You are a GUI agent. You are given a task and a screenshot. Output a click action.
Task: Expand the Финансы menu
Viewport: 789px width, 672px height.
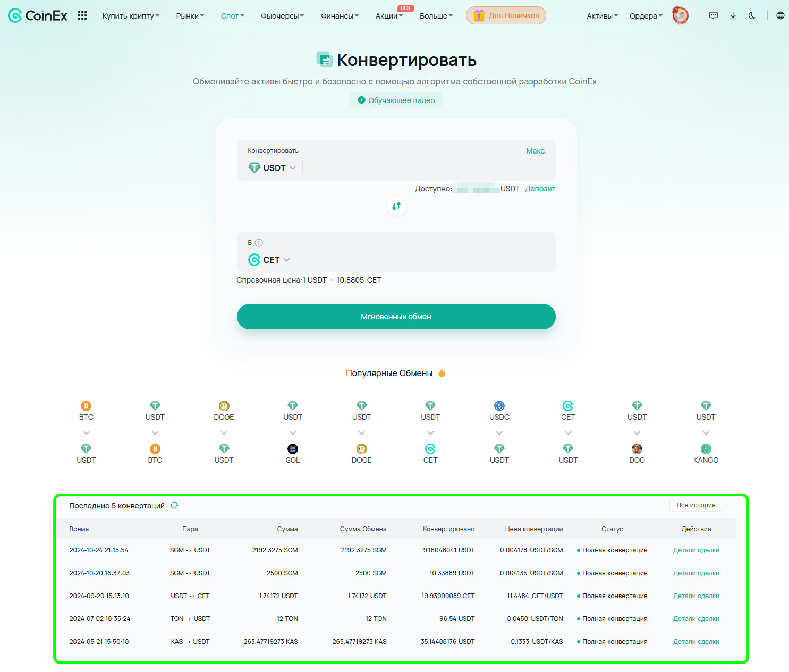coord(340,16)
